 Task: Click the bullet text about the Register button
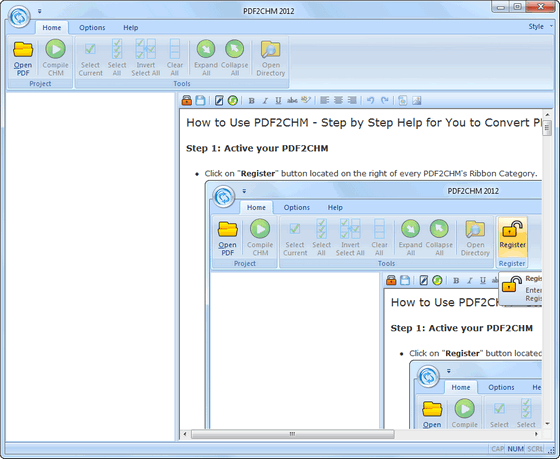pos(371,174)
